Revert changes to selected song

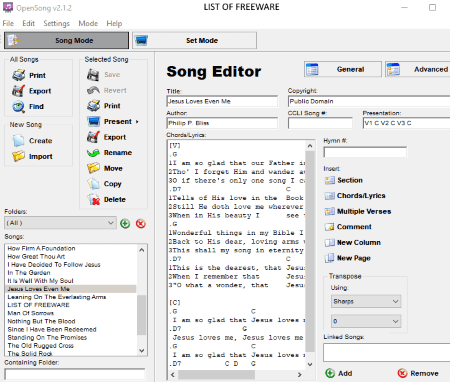106,90
